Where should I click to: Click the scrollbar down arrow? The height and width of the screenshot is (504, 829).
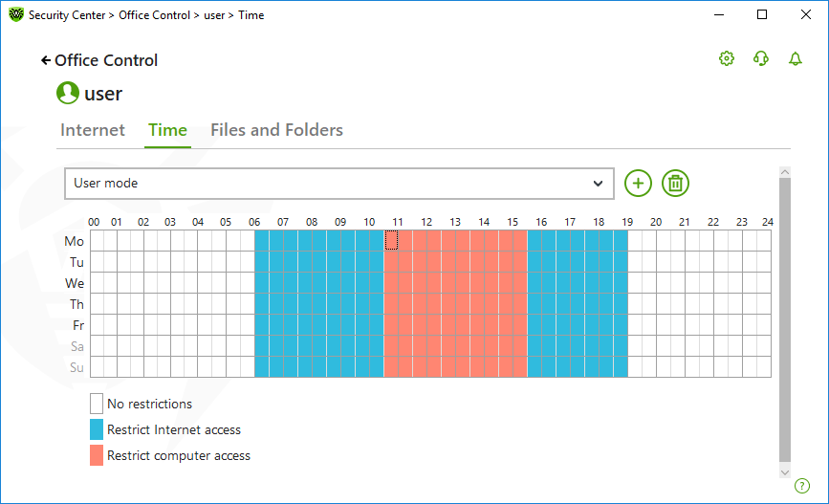[x=785, y=472]
